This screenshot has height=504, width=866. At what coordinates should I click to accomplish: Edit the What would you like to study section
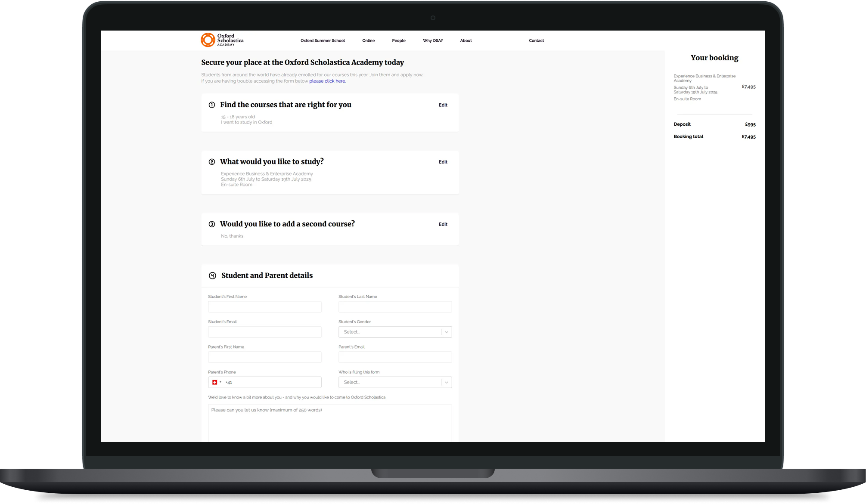[x=443, y=162]
